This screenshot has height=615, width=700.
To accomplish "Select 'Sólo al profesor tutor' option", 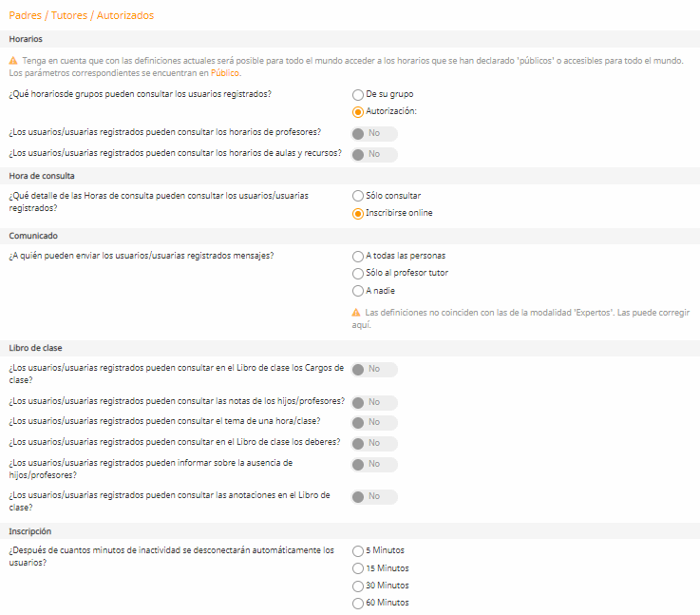I will tap(357, 274).
